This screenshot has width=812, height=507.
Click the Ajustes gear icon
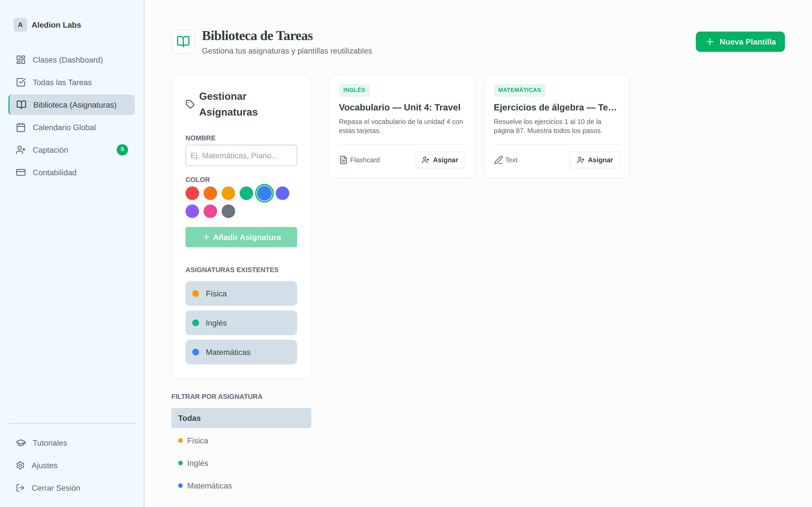21,465
